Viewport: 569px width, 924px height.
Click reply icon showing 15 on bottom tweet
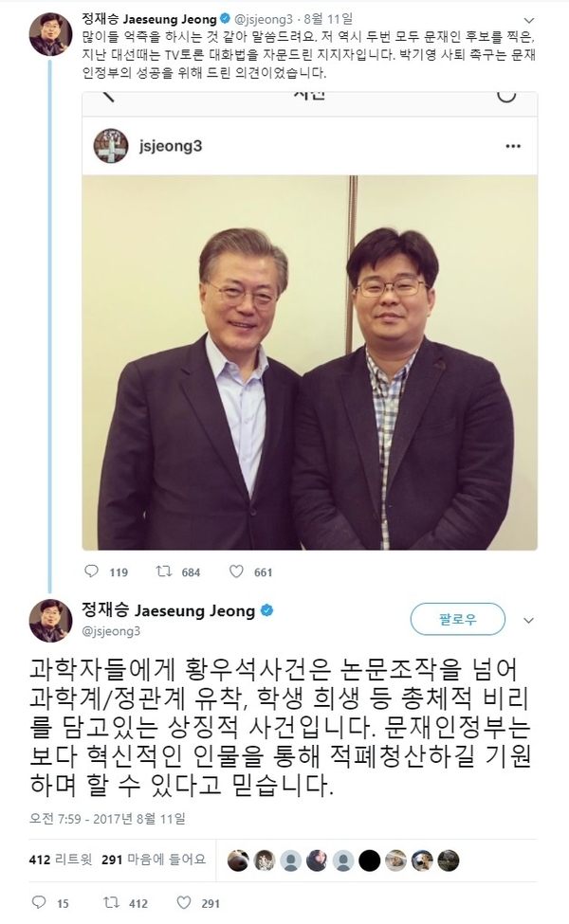38,902
